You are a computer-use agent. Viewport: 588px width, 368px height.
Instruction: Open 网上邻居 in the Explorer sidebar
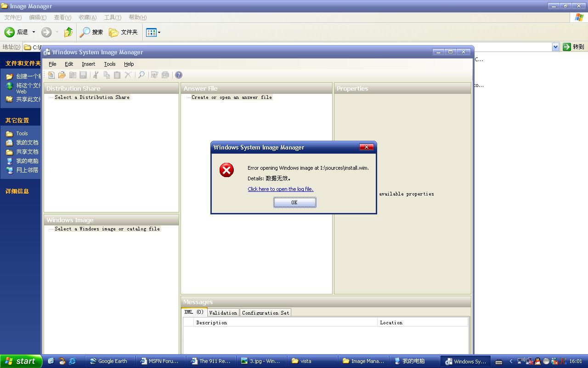pyautogui.click(x=22, y=170)
